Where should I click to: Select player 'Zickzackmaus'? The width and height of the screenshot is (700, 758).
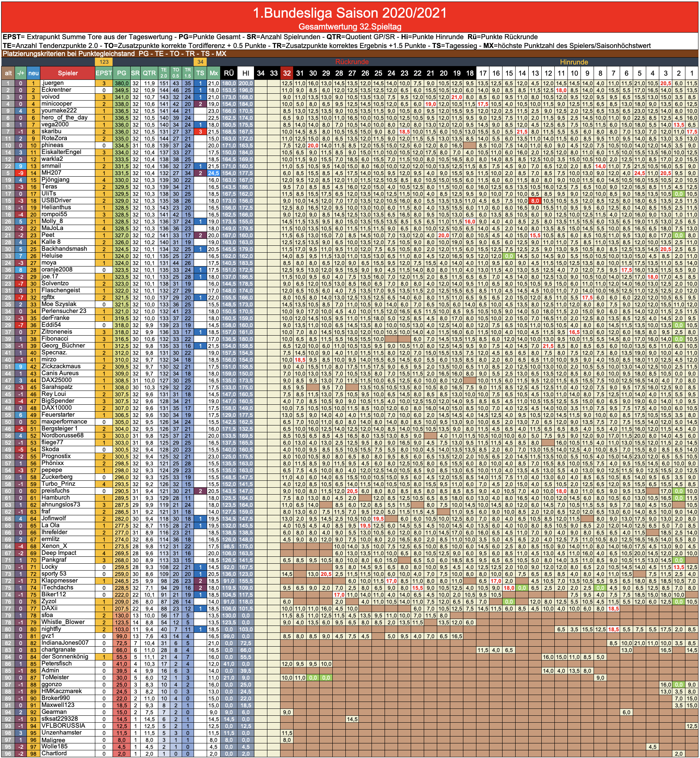coord(68,366)
